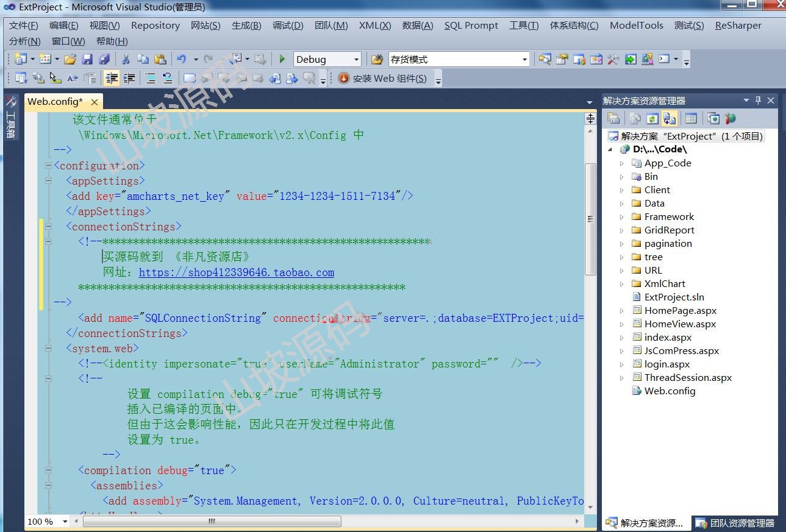This screenshot has height=532, width=786.
Task: Click ASP.NET Configuration icon in Solution Explorer
Action: pos(730,118)
